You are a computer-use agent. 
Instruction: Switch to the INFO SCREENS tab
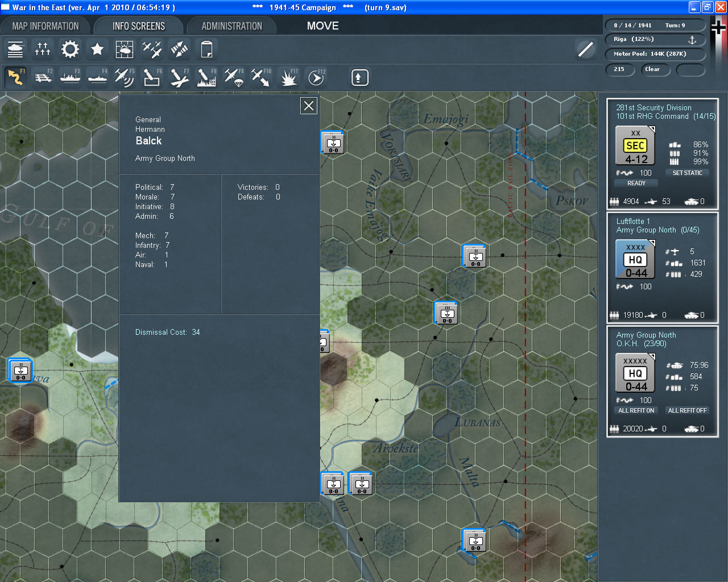(x=139, y=26)
